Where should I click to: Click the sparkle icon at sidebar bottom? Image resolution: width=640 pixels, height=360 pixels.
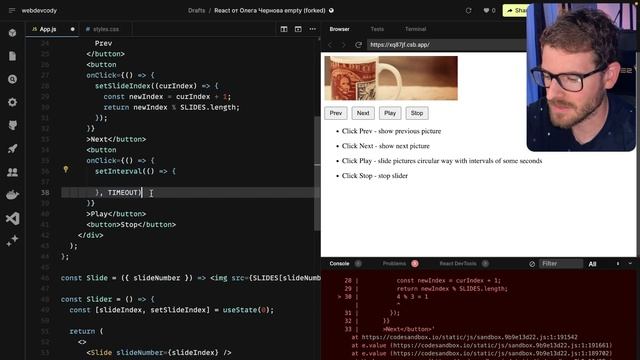(12, 240)
